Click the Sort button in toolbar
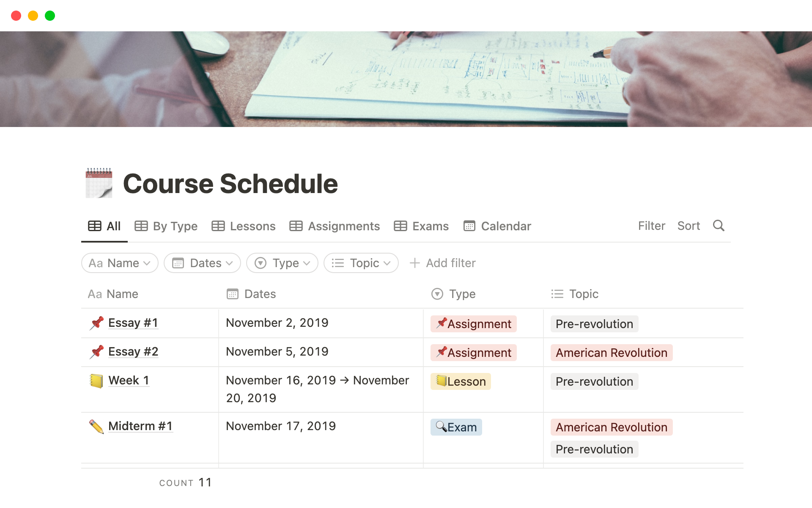 (x=689, y=225)
